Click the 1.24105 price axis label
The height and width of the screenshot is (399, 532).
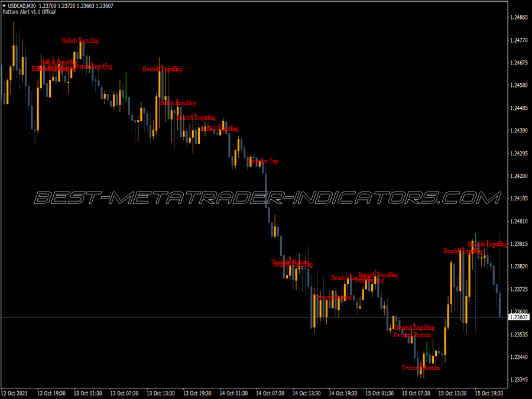pos(519,199)
